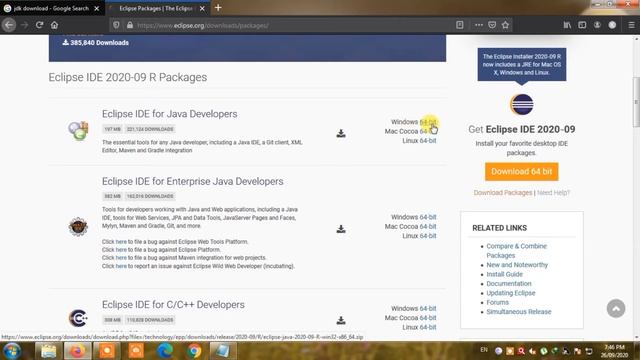Screen dimensions: 640x360
Task: Download Enterprise Java Linux 64-bit
Action: tap(428, 236)
